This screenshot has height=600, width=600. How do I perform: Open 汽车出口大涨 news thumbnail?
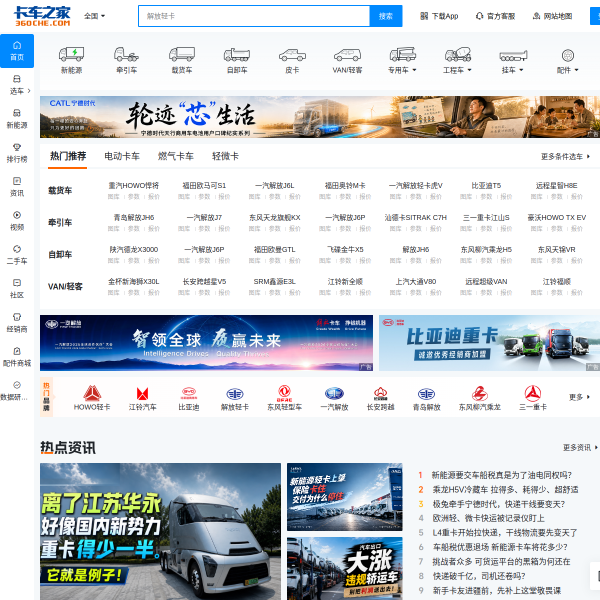[x=344, y=568]
